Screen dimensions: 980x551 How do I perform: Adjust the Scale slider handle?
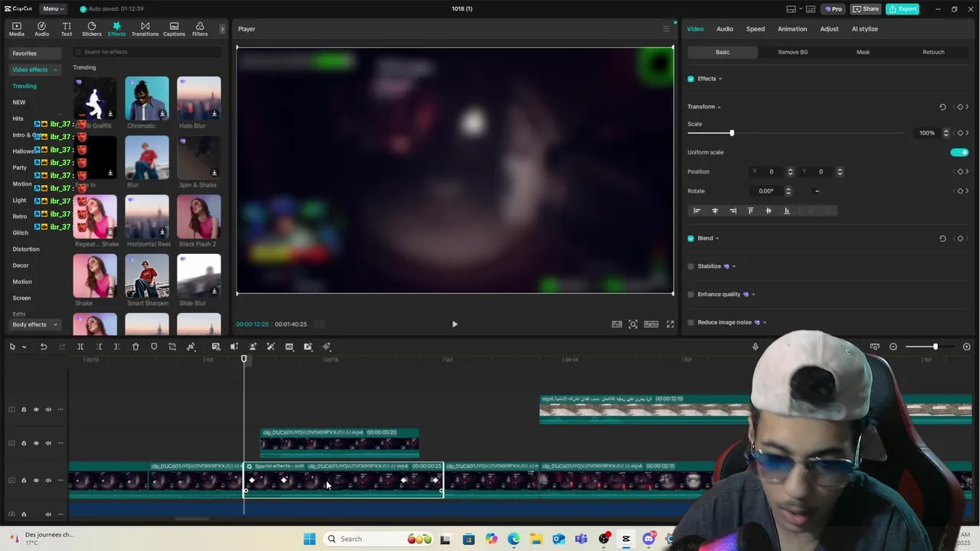[732, 133]
